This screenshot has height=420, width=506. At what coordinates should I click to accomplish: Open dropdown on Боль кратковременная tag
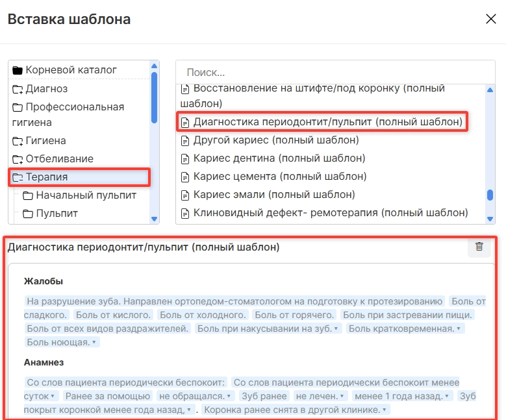coord(459,329)
